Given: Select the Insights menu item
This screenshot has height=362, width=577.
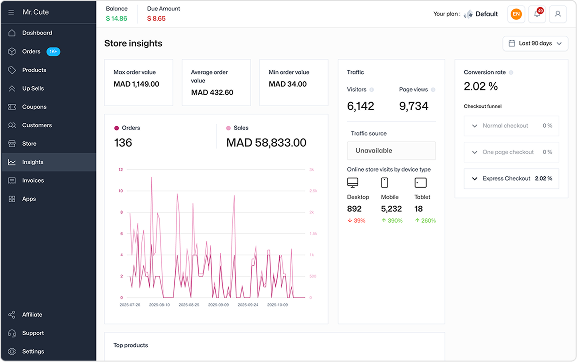Looking at the screenshot, I should (x=48, y=162).
